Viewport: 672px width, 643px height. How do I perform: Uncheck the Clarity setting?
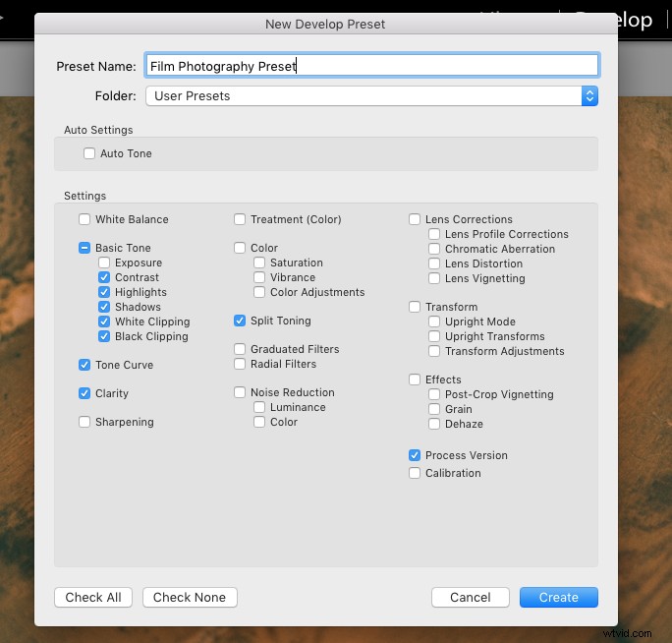tap(84, 393)
